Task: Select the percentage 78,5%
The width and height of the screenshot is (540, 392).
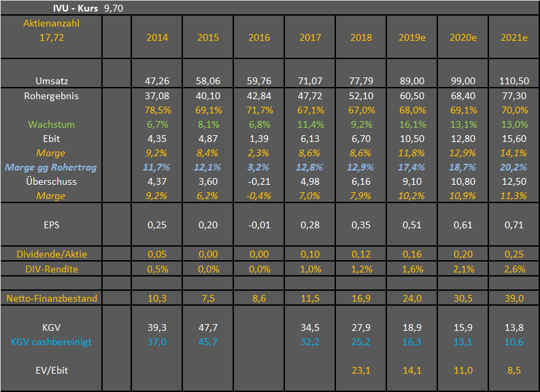Action: point(157,110)
